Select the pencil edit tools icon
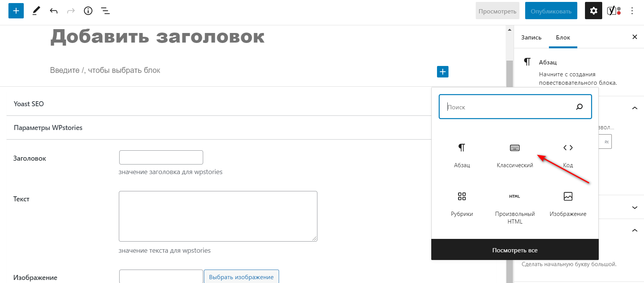 36,11
